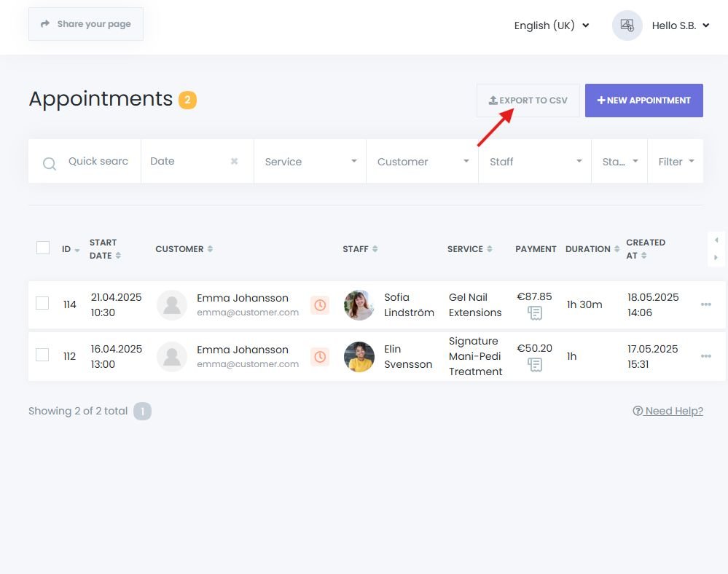728x574 pixels.
Task: Click the question mark icon before Need Help
Action: click(637, 411)
